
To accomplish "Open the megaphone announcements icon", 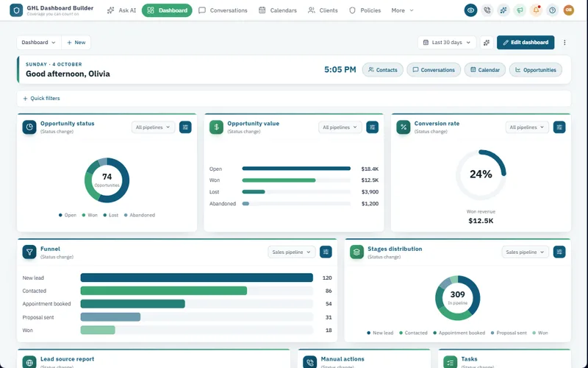I will point(520,10).
